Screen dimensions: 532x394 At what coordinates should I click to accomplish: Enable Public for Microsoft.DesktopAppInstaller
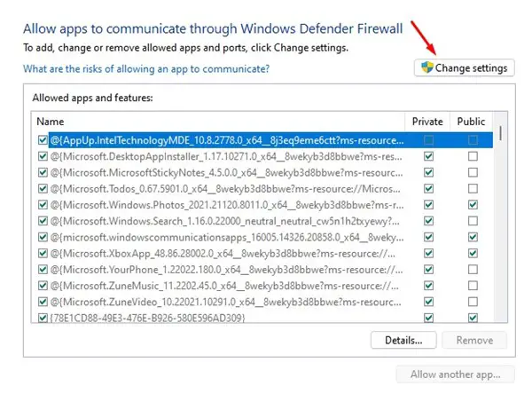[473, 156]
